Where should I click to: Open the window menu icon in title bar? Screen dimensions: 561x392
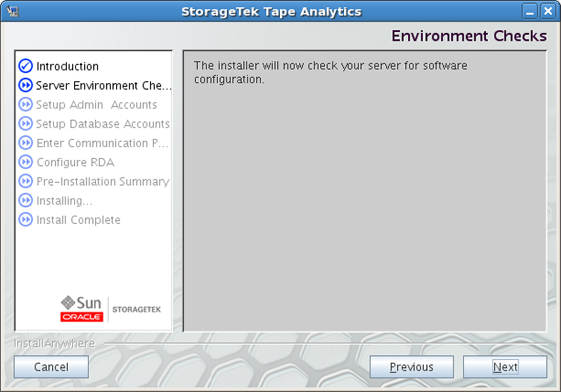pyautogui.click(x=12, y=11)
